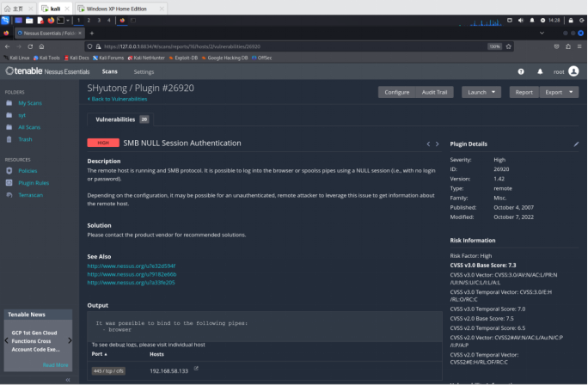This screenshot has height=385, width=588.
Task: Click the 130% zoom level indicator
Action: click(x=494, y=46)
